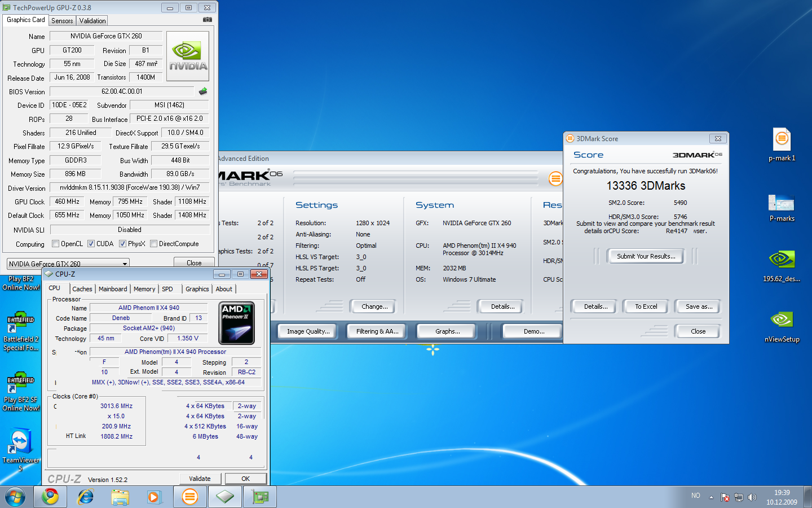
Task: Open the p-mark1 desktop file
Action: tap(782, 145)
